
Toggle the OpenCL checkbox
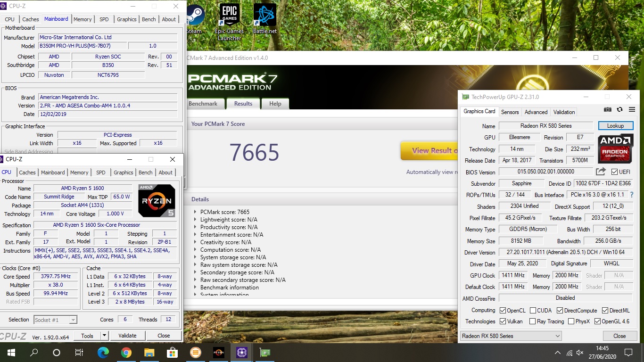point(503,310)
